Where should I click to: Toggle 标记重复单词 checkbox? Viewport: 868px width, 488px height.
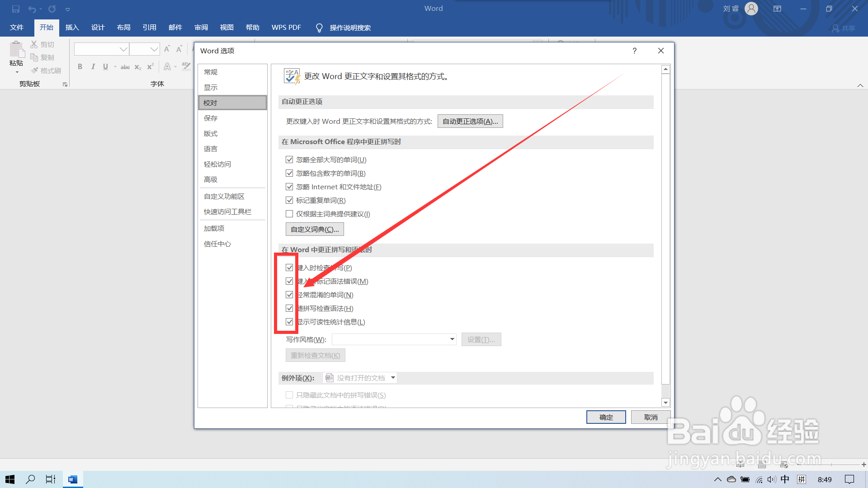pos(289,200)
